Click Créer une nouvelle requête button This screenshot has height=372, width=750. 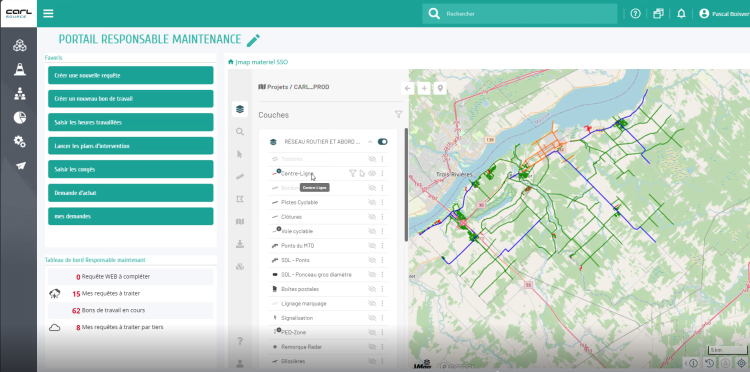pyautogui.click(x=131, y=76)
